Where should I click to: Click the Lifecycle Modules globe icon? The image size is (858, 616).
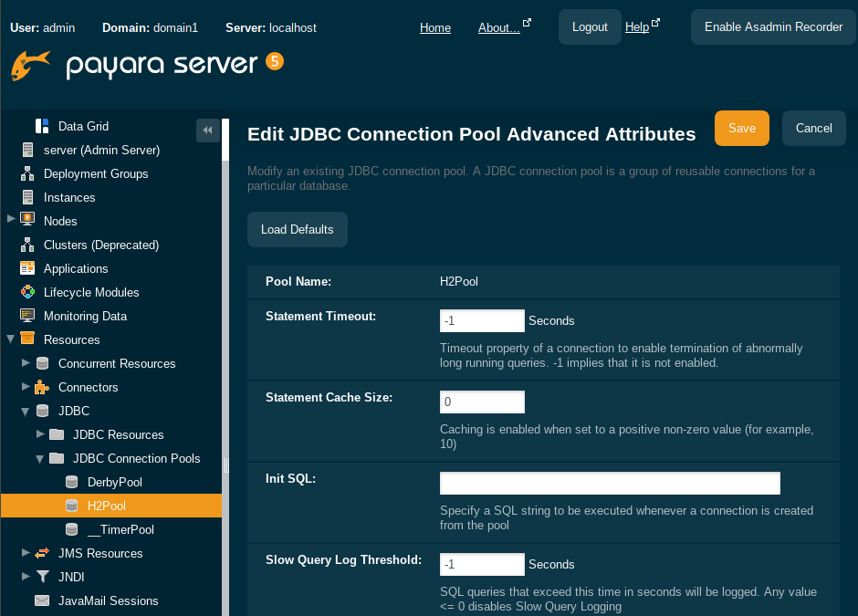point(26,292)
